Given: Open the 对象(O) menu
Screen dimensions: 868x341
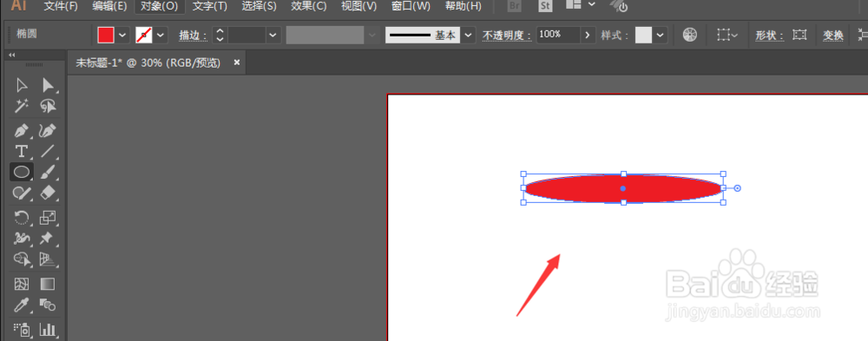Looking at the screenshot, I should tap(160, 6).
